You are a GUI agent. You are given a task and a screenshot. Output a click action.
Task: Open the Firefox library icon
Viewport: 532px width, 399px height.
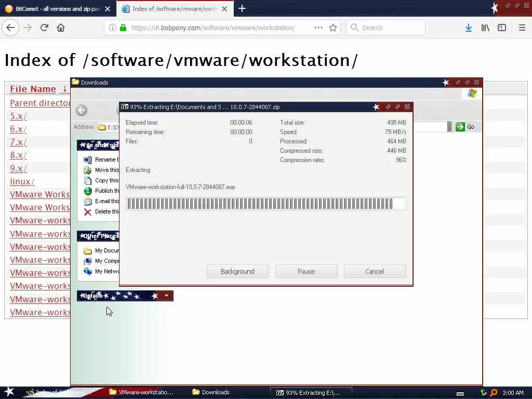click(485, 28)
